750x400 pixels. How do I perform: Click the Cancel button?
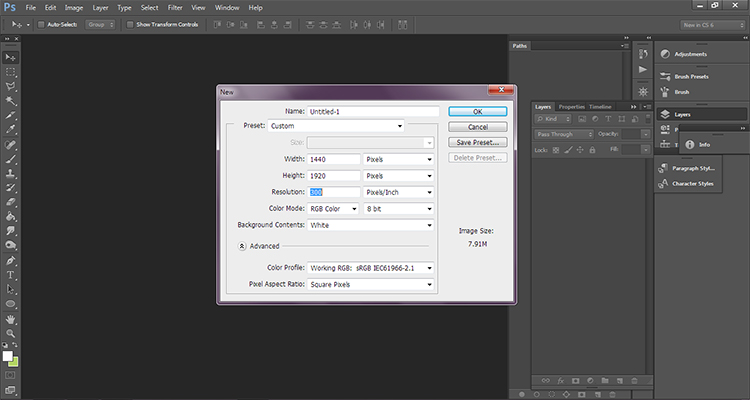477,127
